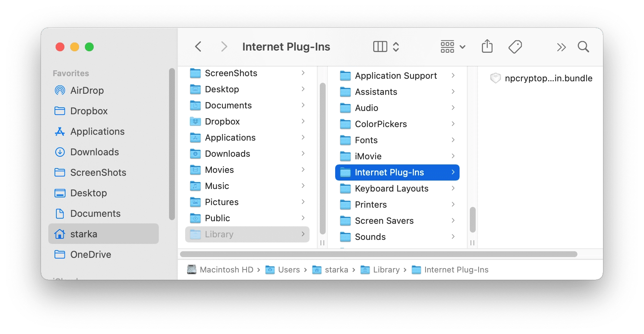Image resolution: width=644 pixels, height=334 pixels.
Task: Select the column view icon
Action: tap(380, 47)
